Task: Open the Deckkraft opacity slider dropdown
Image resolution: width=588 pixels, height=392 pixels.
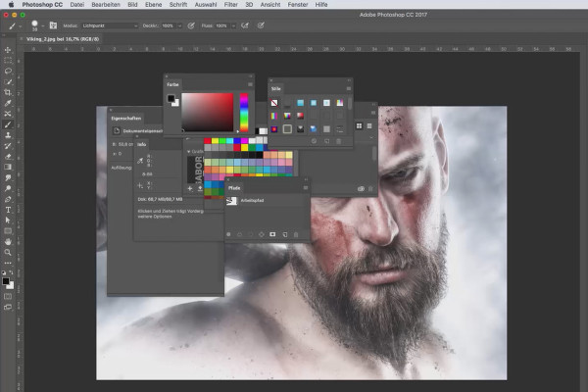Action: [179, 25]
